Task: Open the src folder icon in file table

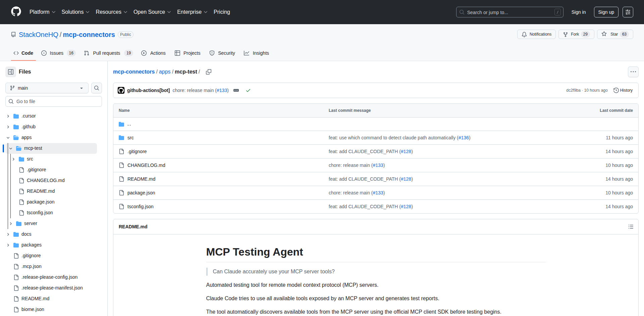Action: 121,138
